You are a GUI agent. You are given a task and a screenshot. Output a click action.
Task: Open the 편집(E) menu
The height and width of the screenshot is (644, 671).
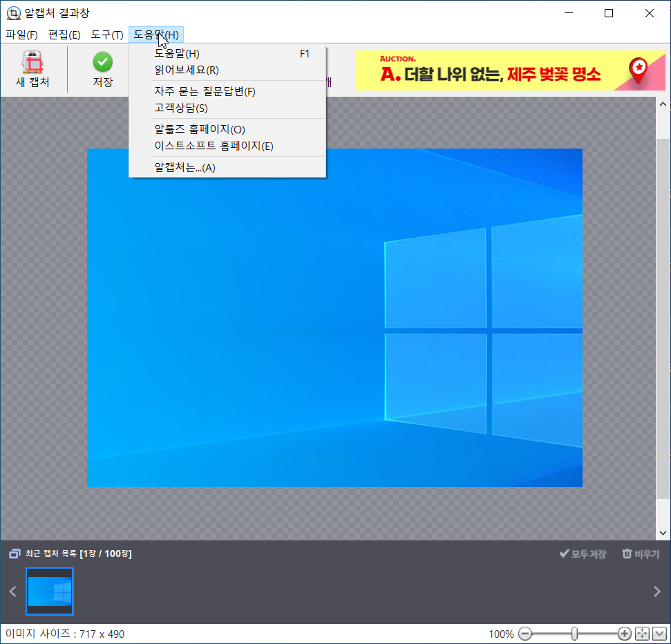[x=64, y=35]
